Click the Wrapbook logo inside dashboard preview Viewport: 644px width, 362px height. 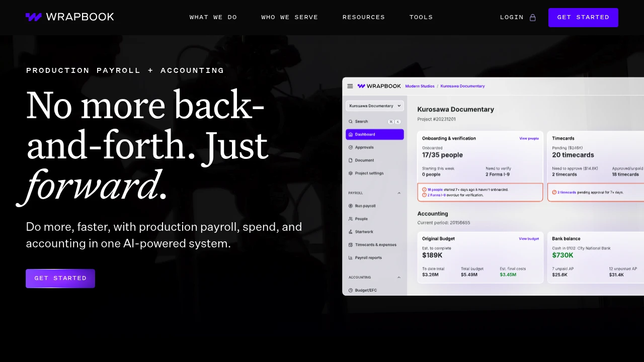click(x=379, y=86)
